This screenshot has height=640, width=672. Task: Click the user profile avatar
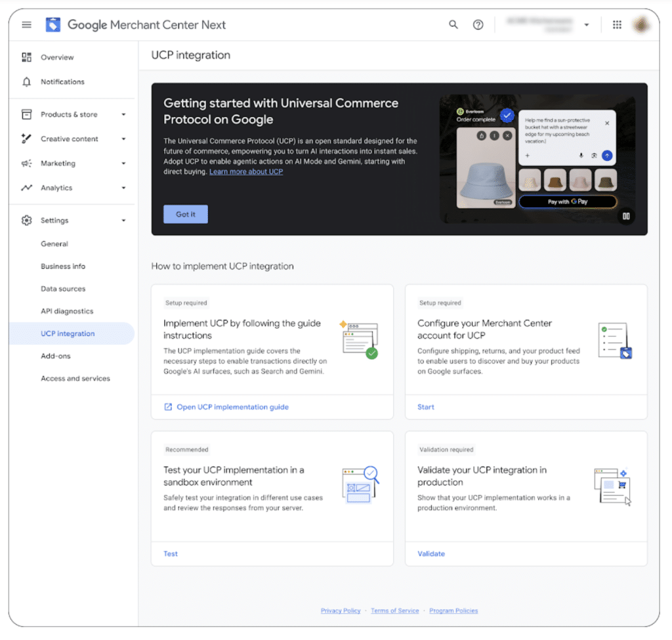click(640, 25)
